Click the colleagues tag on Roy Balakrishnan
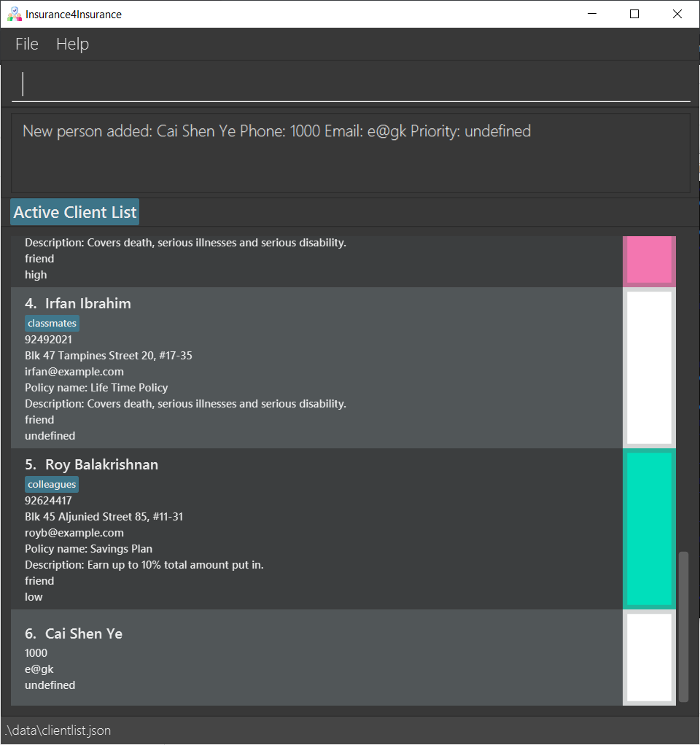700x745 pixels. (52, 484)
